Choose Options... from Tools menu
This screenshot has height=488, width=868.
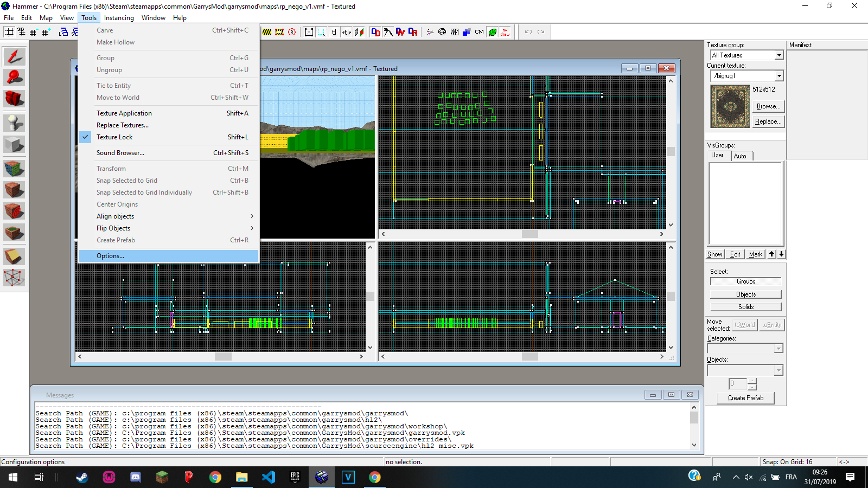(169, 256)
